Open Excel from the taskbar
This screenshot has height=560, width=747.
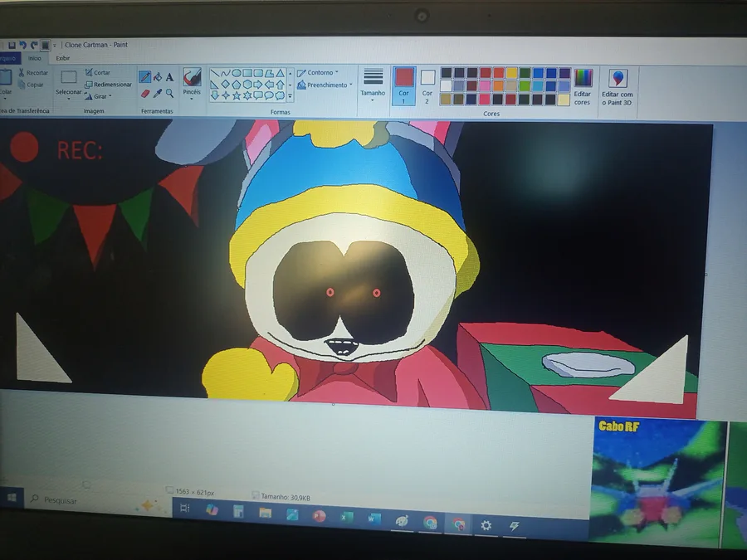point(346,518)
